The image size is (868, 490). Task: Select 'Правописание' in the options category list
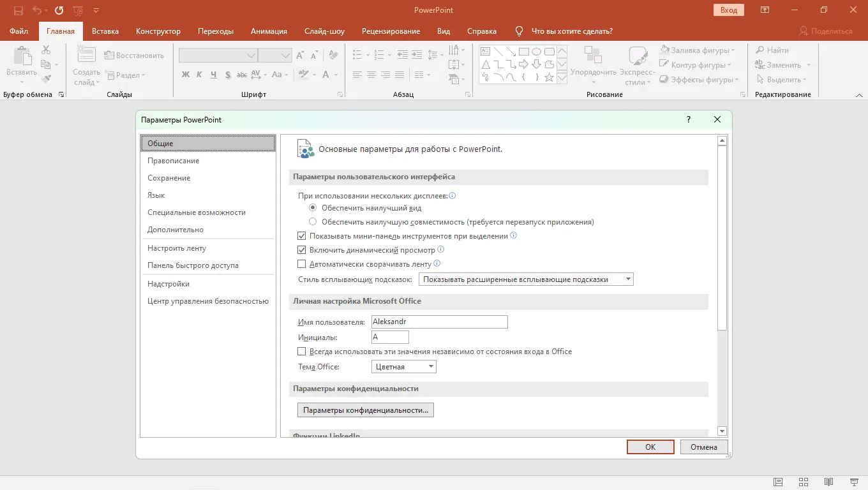tap(208, 161)
